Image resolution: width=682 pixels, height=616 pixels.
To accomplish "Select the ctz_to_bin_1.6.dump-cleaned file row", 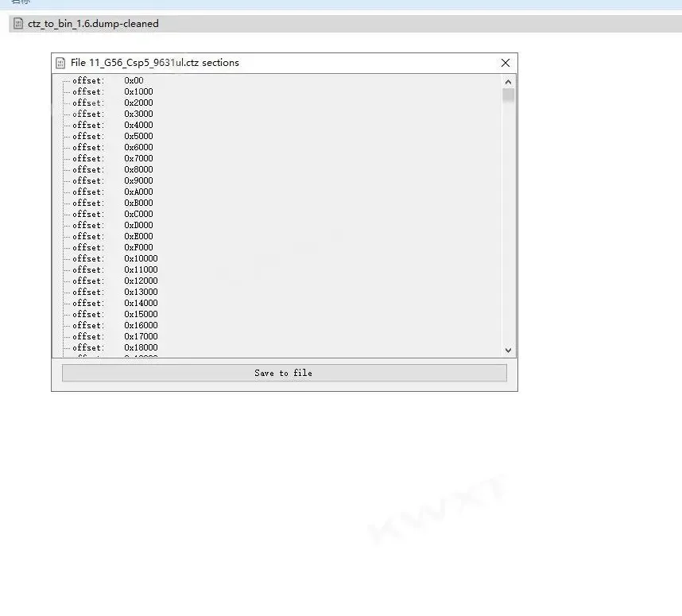I will tap(345, 24).
